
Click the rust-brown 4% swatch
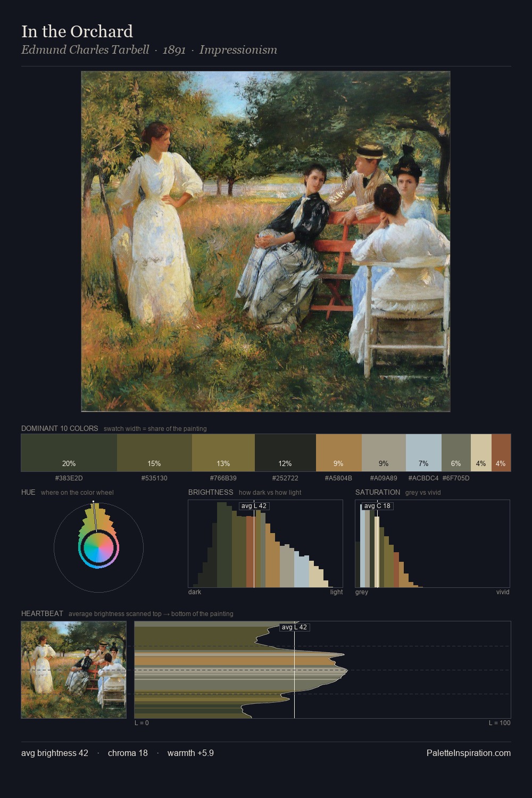coord(501,453)
